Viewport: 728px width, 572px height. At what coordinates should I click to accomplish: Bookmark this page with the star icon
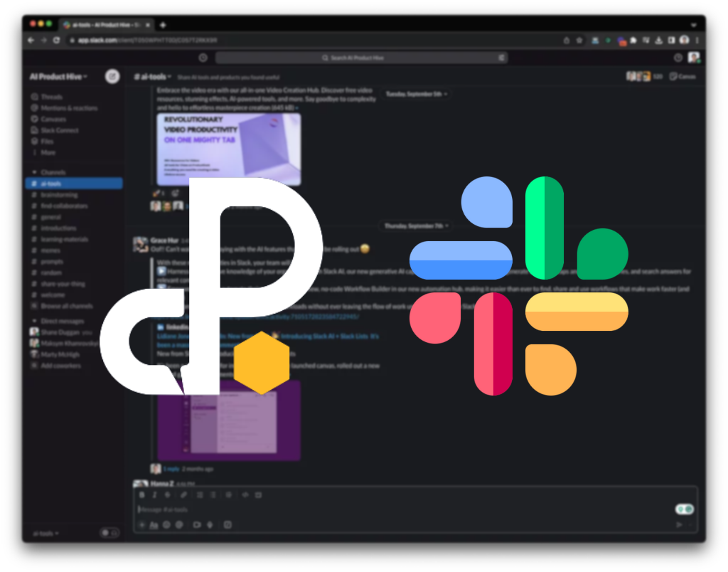pyautogui.click(x=579, y=41)
